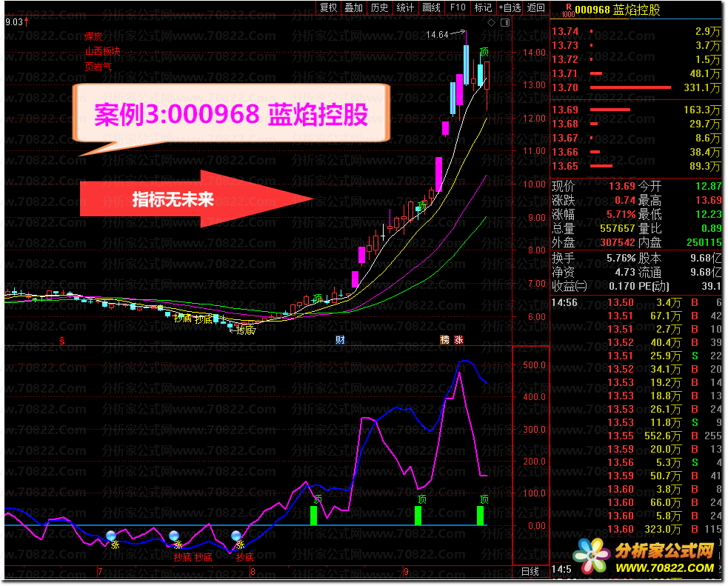Open the 历史 history view
This screenshot has width=728, height=586.
379,7
